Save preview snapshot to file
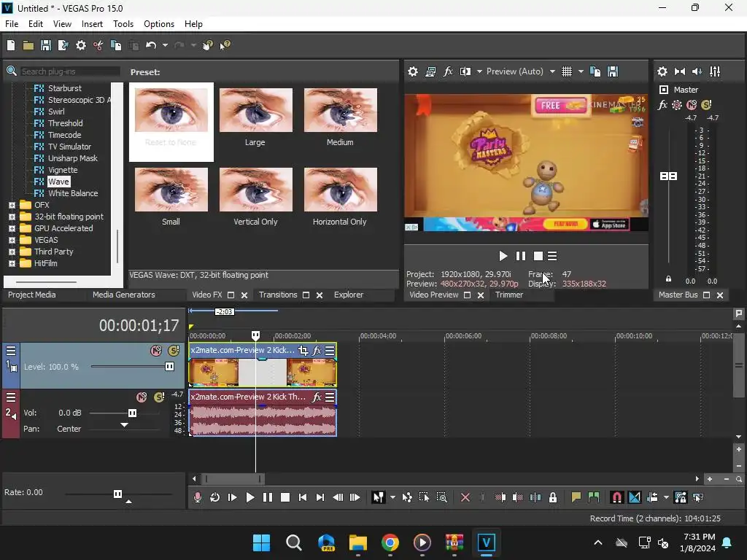 click(x=613, y=71)
